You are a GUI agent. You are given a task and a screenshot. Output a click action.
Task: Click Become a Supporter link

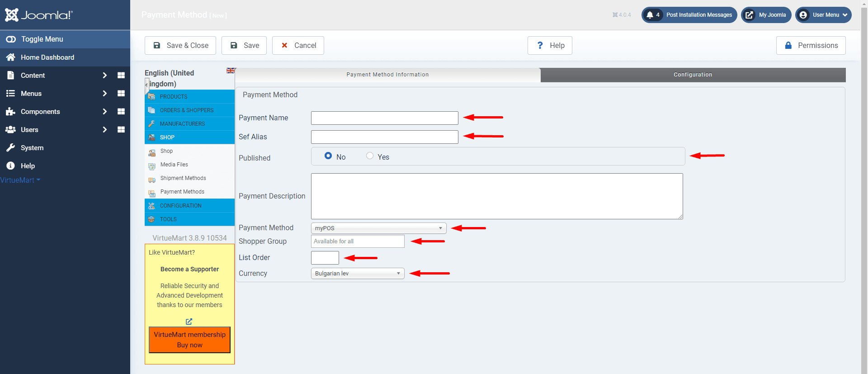(189, 269)
